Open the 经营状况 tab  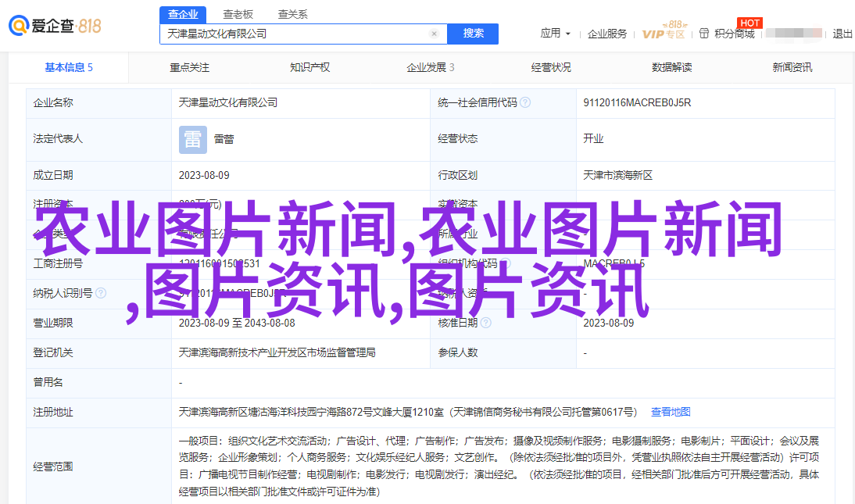[x=551, y=68]
